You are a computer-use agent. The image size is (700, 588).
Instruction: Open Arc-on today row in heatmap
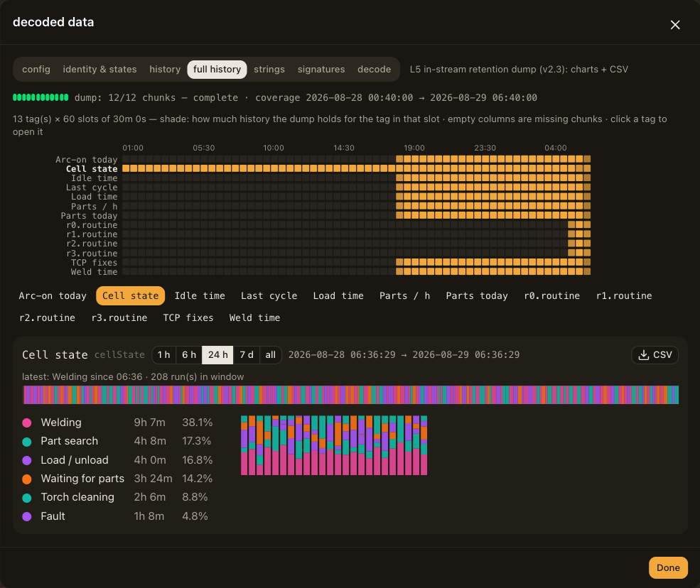[x=86, y=159]
